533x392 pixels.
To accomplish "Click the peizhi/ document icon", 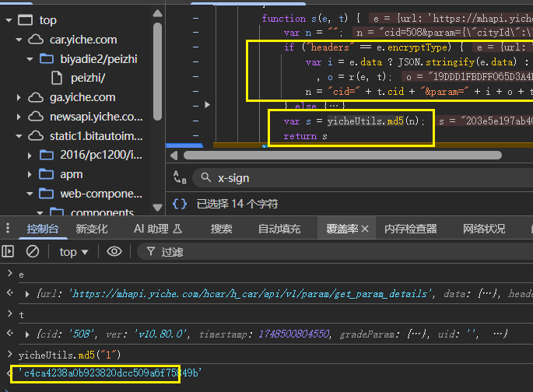I will pyautogui.click(x=57, y=78).
